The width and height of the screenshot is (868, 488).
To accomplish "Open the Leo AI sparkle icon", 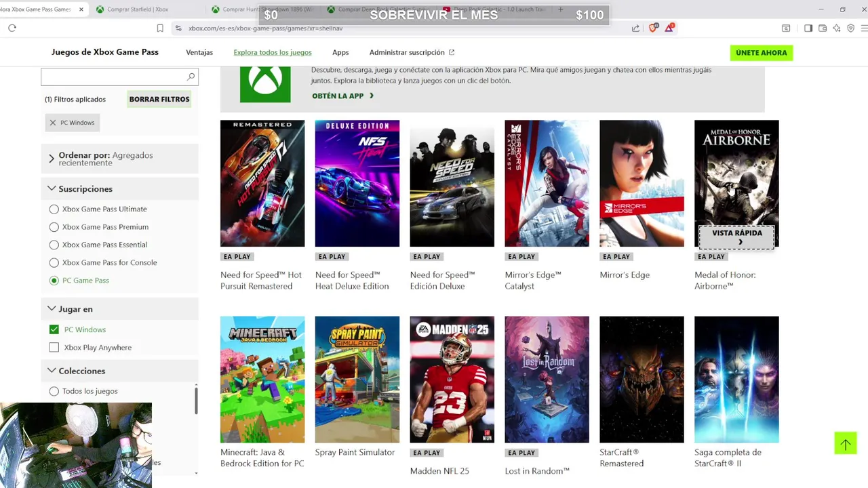I will click(x=837, y=28).
